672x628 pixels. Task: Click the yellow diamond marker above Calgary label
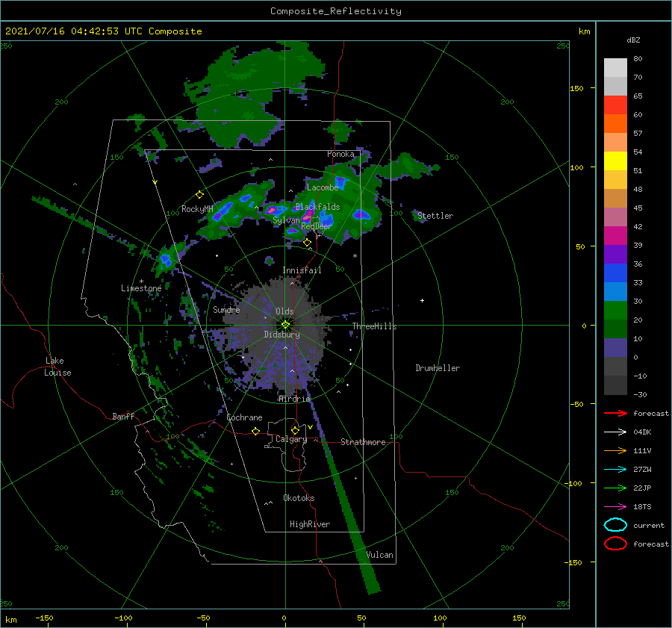(x=295, y=430)
